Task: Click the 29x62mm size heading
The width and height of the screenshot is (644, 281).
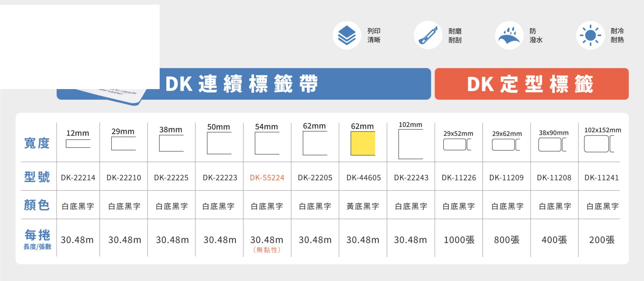Action: point(507,134)
